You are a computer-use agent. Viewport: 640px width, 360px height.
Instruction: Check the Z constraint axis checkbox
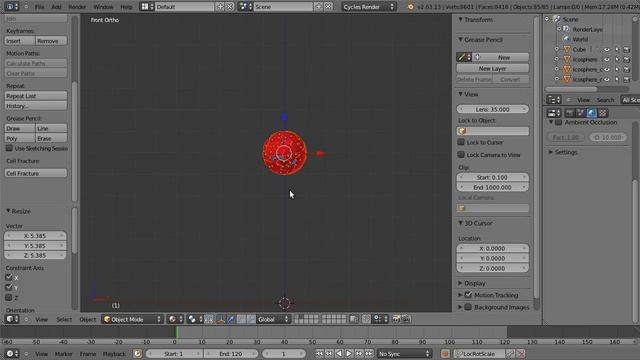pos(9,298)
